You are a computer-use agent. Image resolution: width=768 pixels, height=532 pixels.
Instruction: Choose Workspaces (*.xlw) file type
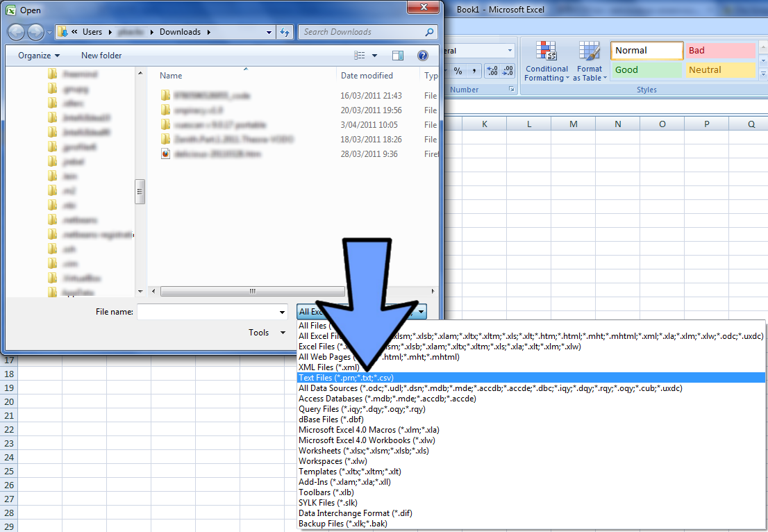[x=531, y=461]
